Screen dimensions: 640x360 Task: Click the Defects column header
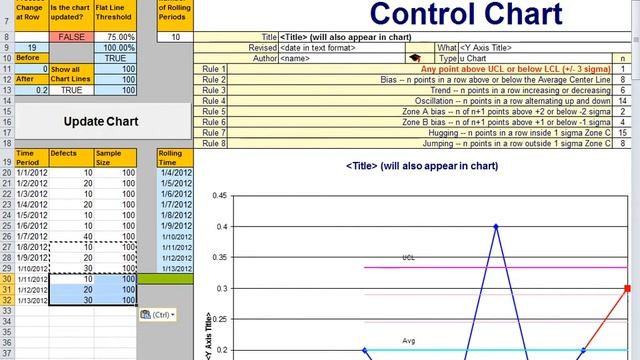(71, 158)
